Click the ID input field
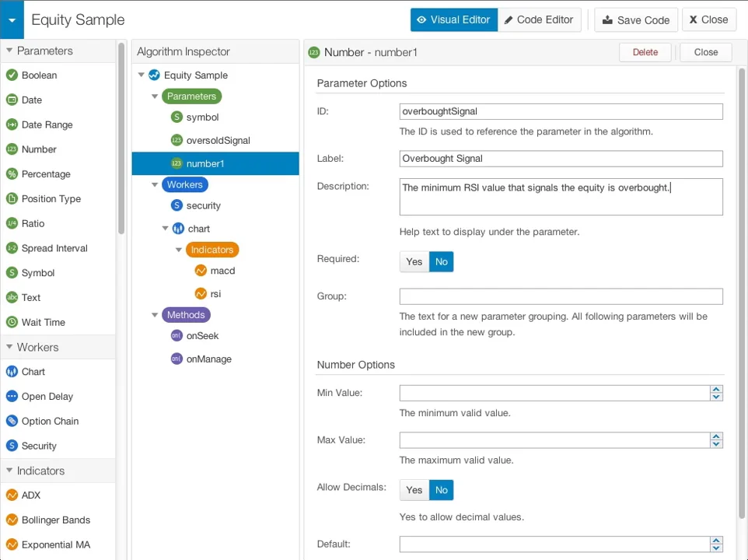The height and width of the screenshot is (560, 748). tap(561, 111)
